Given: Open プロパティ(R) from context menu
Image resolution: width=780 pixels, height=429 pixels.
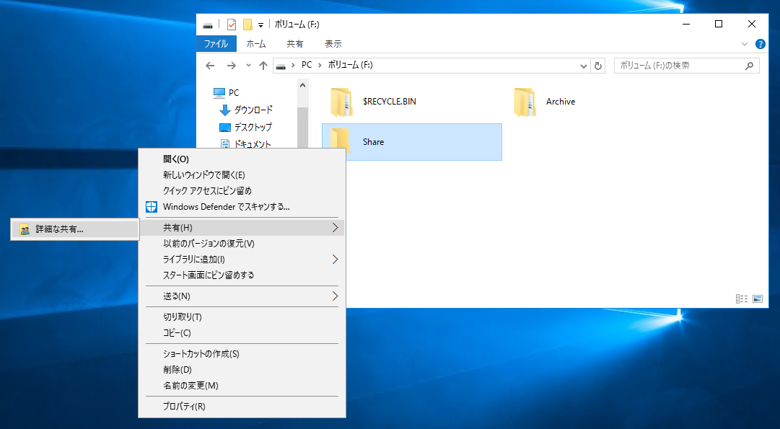Looking at the screenshot, I should (242, 407).
